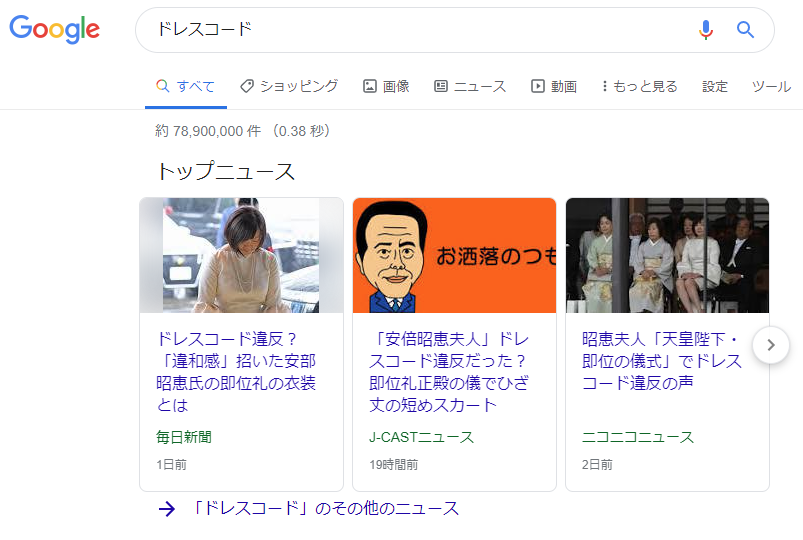Start voice search with microphone icon
The height and width of the screenshot is (540, 803).
(706, 30)
